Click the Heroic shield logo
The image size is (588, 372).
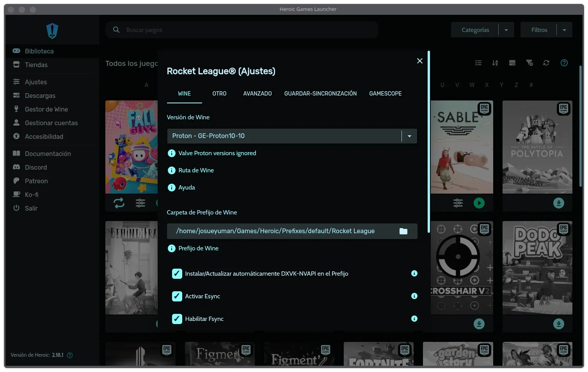(x=52, y=31)
